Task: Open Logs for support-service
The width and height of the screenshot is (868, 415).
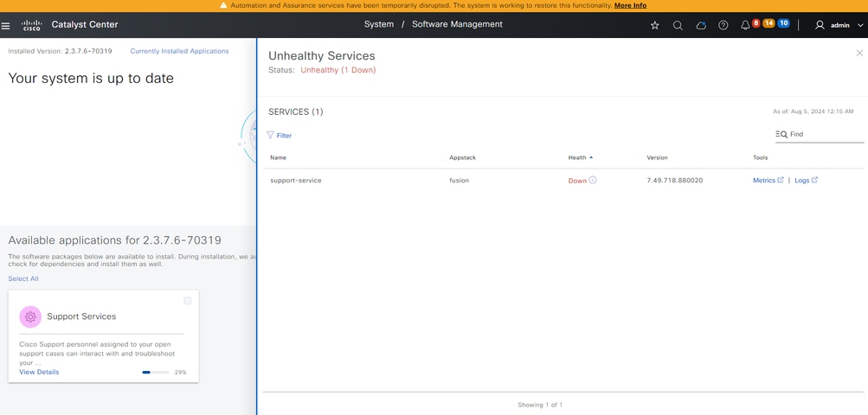Action: coord(806,181)
